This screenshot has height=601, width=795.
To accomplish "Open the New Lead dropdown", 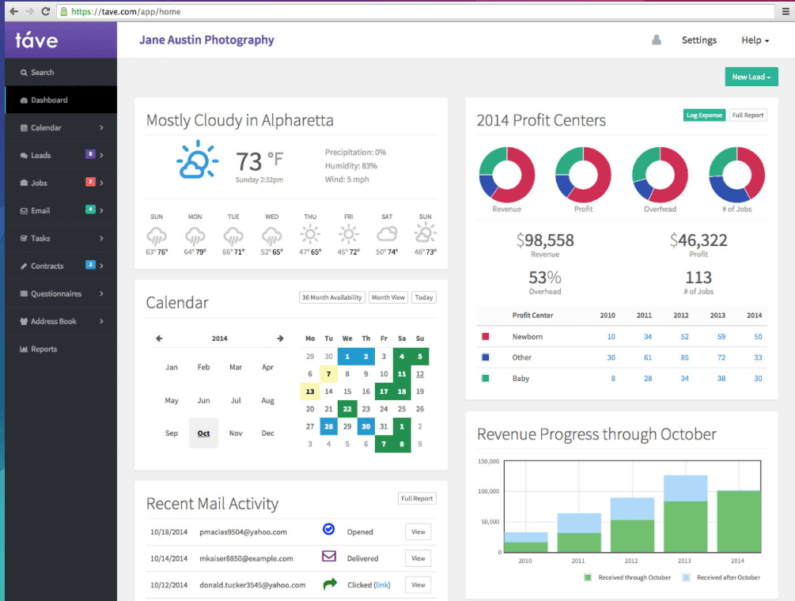I will (751, 77).
